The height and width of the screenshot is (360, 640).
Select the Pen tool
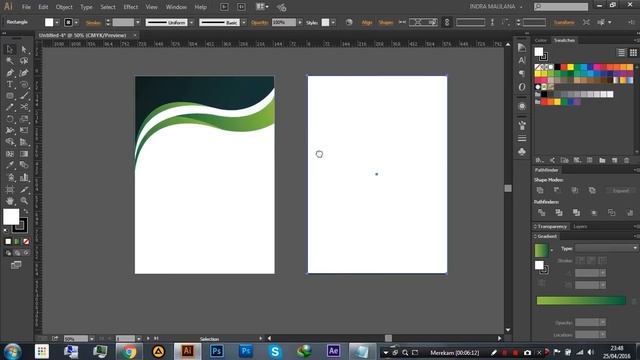(x=10, y=73)
